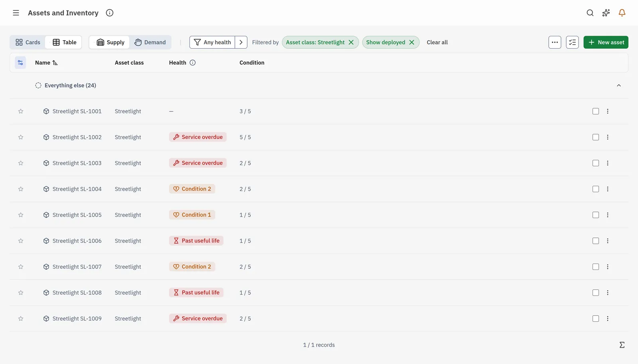This screenshot has height=364, width=638.
Task: Open search with the magnifier icon
Action: click(x=590, y=13)
